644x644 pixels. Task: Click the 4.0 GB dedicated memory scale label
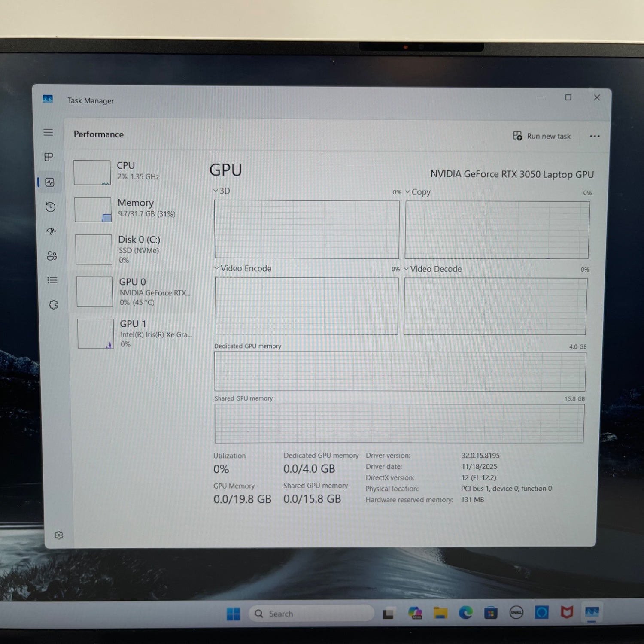pyautogui.click(x=578, y=347)
